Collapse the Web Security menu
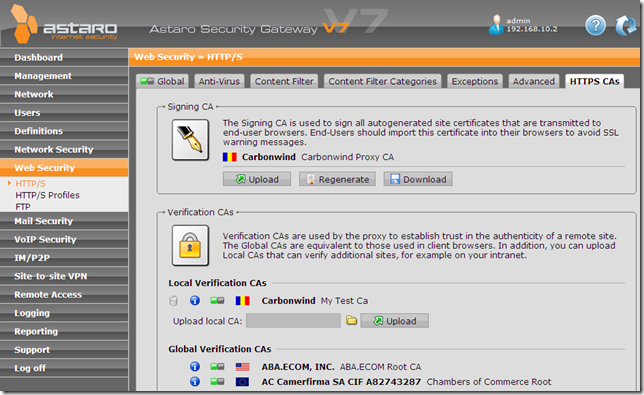644x395 pixels. tap(64, 168)
